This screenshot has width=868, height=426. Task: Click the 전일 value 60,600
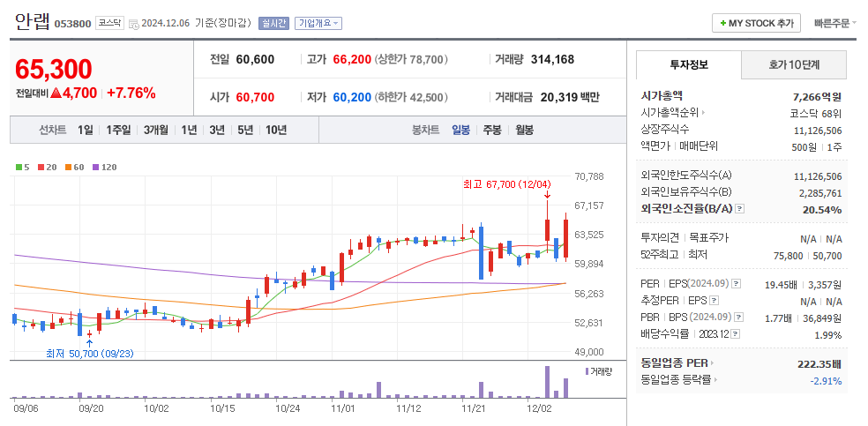pos(255,59)
